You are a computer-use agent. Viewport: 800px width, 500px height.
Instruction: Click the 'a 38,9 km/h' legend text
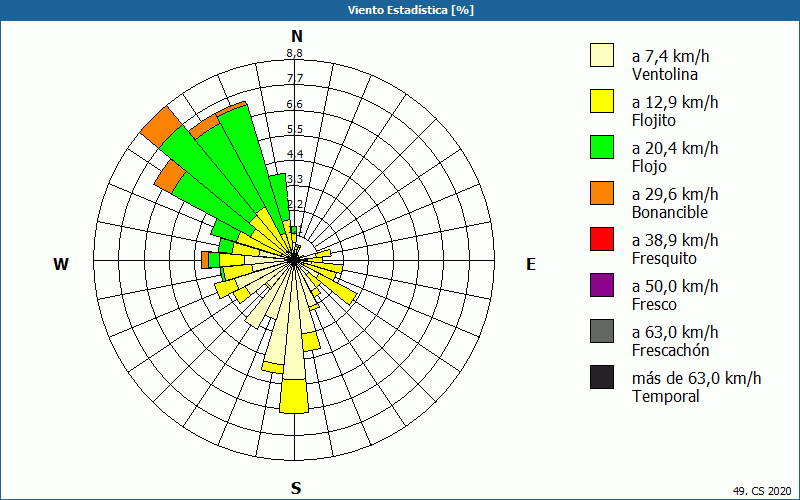[x=674, y=240]
